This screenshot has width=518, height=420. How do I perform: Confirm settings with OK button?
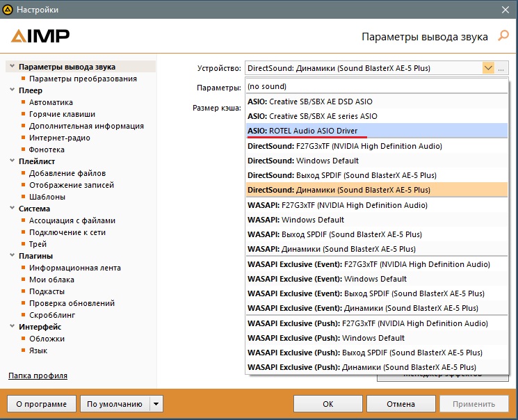tap(327, 404)
